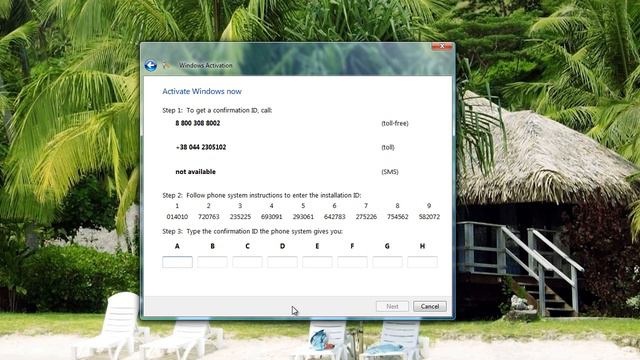Click the disabled Next button
640x360 pixels.
coord(392,306)
